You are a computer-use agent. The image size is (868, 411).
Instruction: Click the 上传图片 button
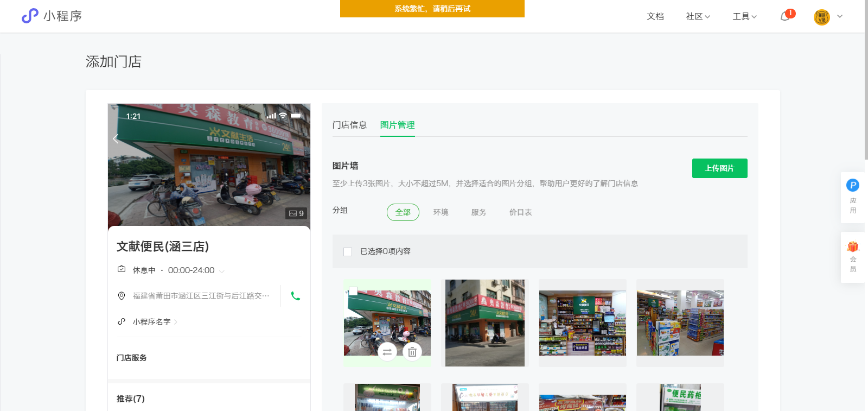pyautogui.click(x=720, y=168)
